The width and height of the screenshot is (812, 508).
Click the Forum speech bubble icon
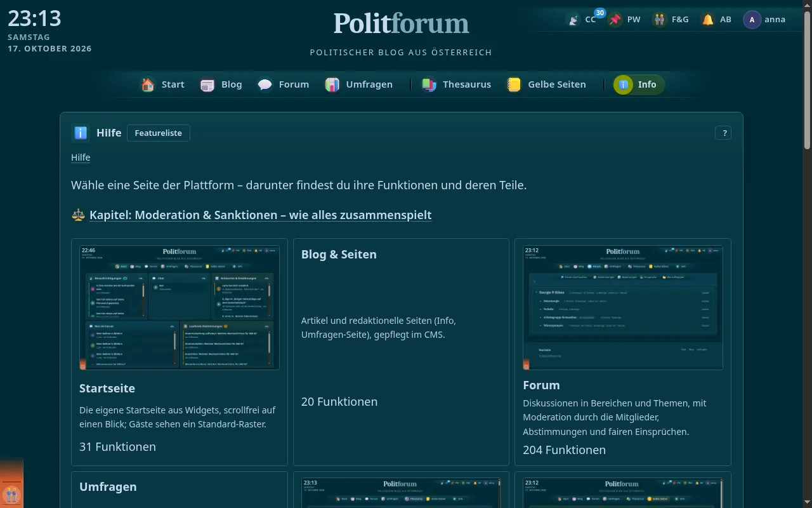(265, 84)
